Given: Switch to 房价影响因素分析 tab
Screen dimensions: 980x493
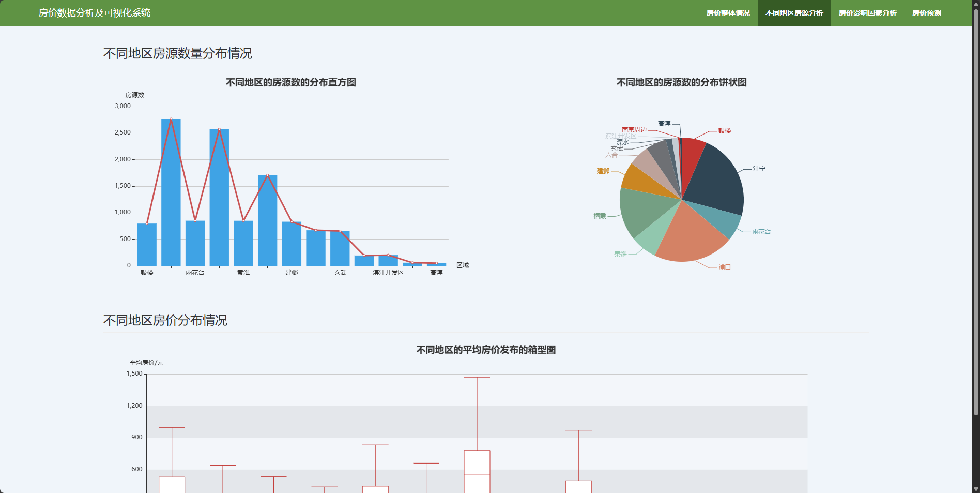Looking at the screenshot, I should (x=867, y=13).
